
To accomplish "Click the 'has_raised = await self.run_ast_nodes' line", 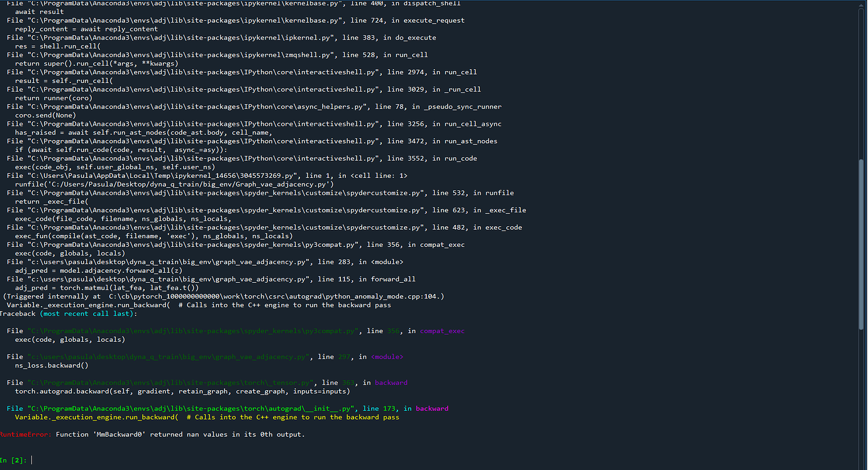I will [144, 133].
